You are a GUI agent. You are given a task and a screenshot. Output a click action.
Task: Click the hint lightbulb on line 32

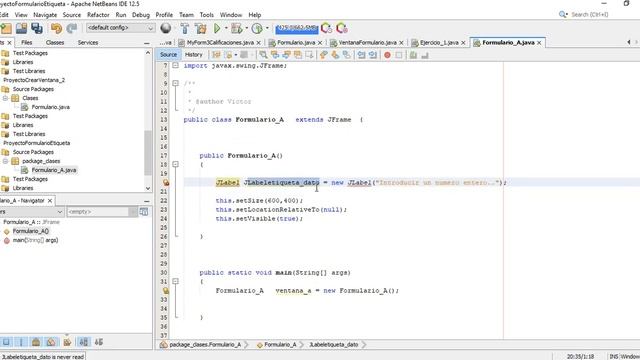[166, 291]
